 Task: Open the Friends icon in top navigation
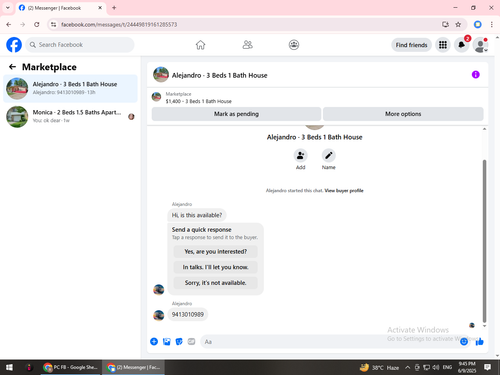coord(247,45)
